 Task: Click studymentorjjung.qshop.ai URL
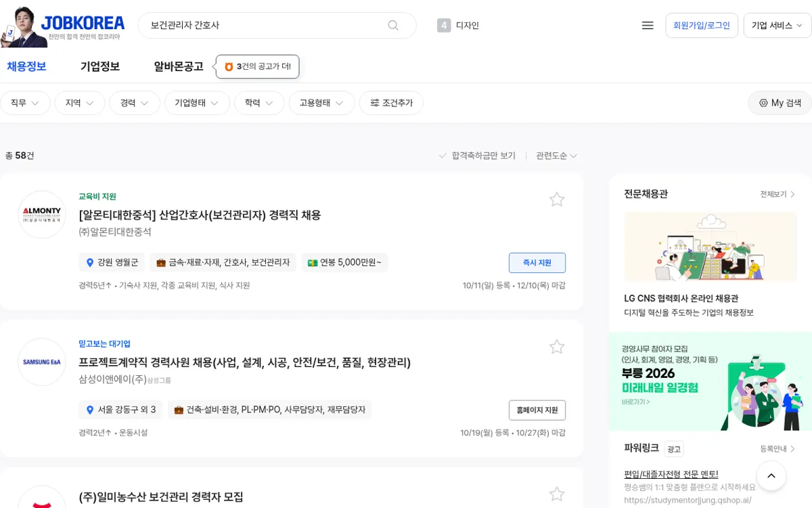click(x=687, y=500)
